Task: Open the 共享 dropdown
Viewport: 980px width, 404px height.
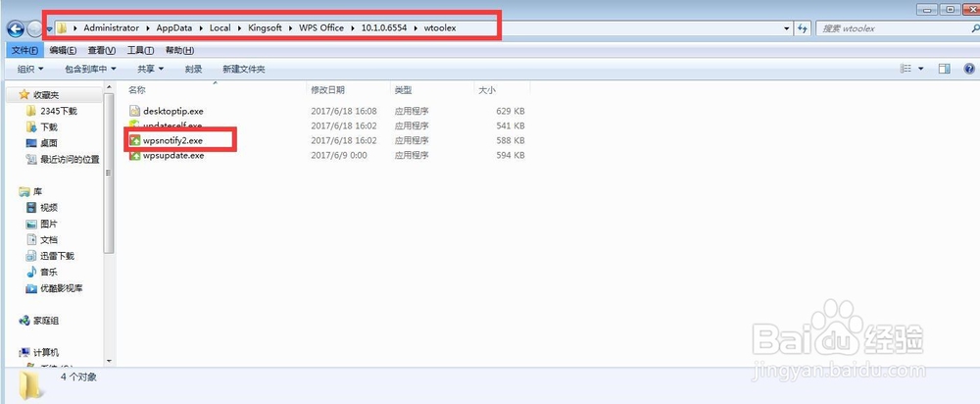Action: [151, 69]
